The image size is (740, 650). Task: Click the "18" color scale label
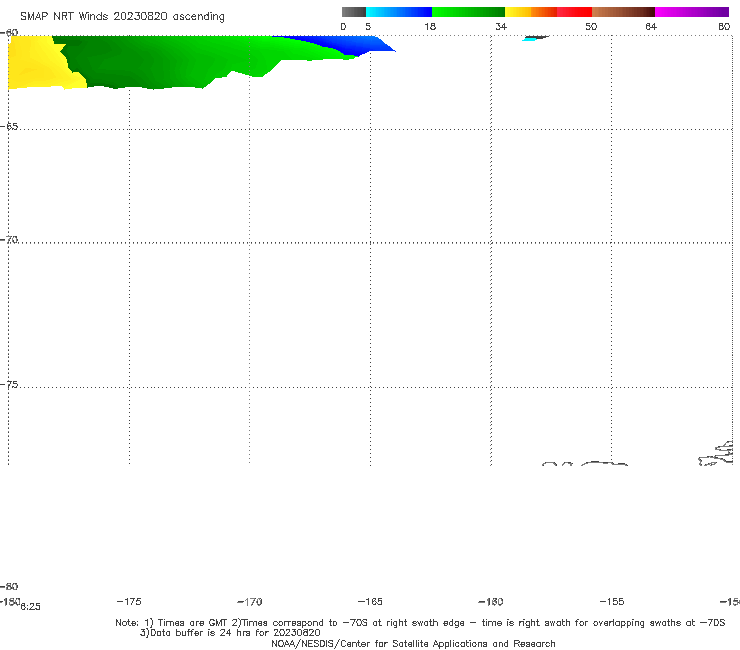[x=430, y=26]
